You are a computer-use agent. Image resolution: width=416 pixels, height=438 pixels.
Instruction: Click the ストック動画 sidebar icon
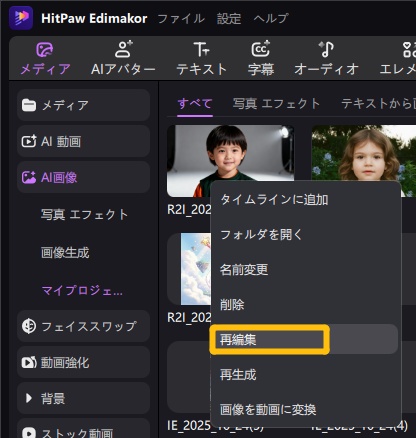pos(29,433)
